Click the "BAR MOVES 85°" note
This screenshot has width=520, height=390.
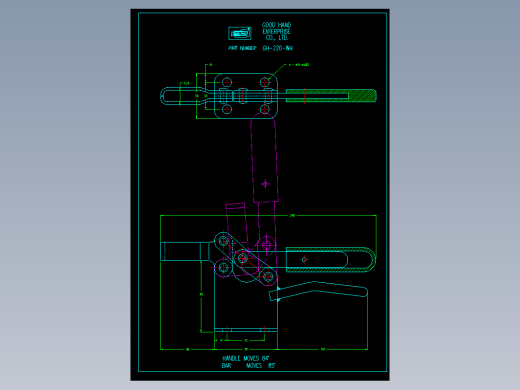(x=248, y=366)
